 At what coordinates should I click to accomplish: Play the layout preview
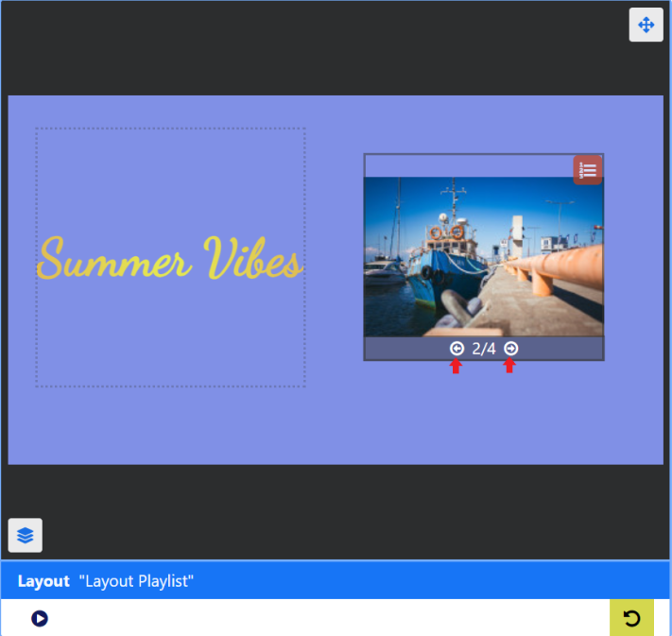pos(40,619)
